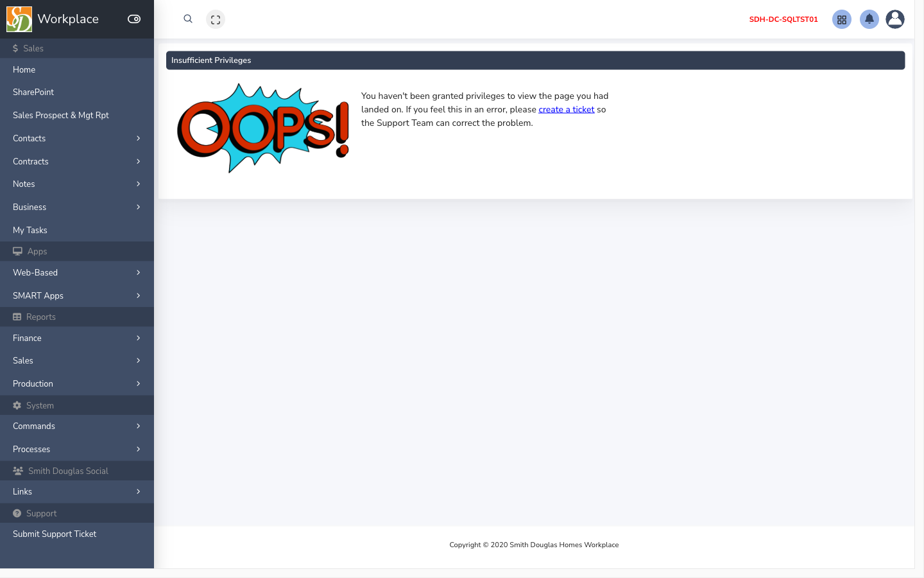Expand the Contacts chevron

coord(138,138)
